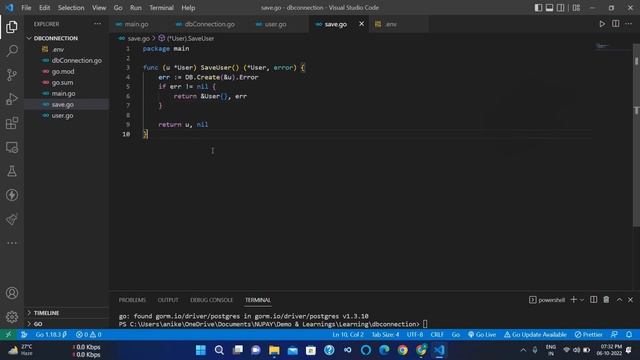Change UTF-8 file encoding
640x360 pixels.
point(415,335)
